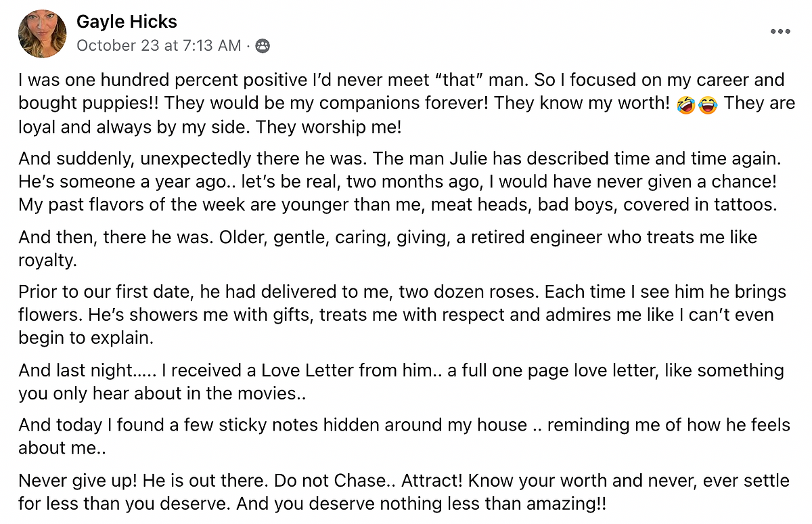
Task: Open Gayle Hicks profile picture
Action: [43, 33]
